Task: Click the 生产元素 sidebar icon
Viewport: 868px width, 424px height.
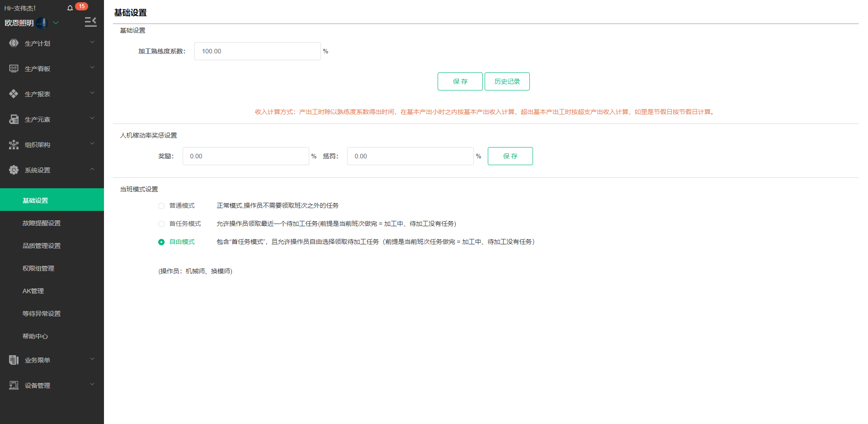Action: pos(14,119)
